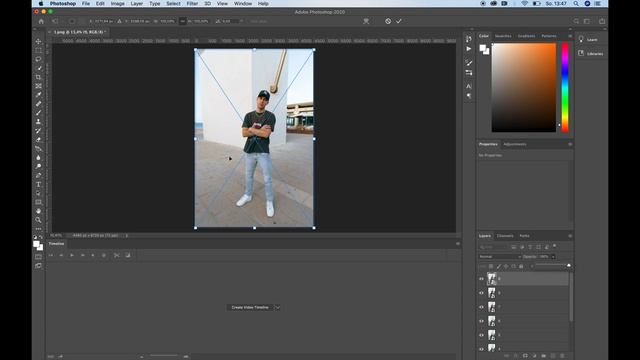Open the History collapsed panel icon
This screenshot has width=640, height=360.
469,39
